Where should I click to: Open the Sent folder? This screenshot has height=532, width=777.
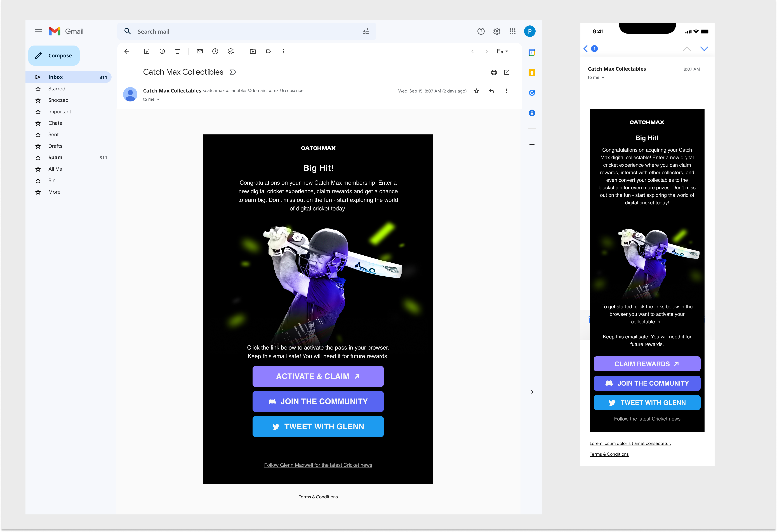(69, 135)
